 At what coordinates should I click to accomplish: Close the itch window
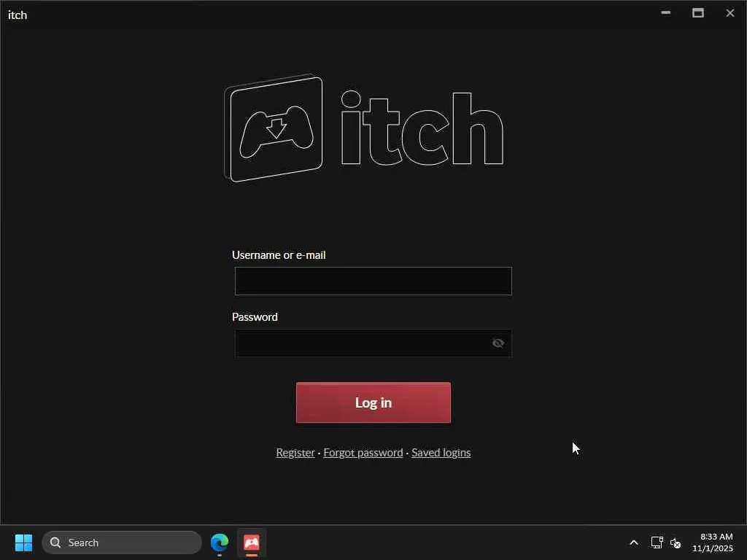(x=729, y=13)
